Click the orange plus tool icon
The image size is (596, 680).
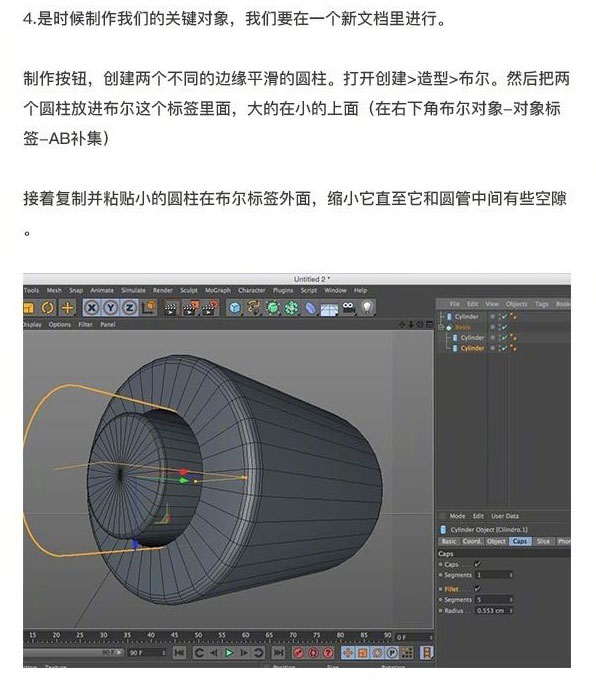click(67, 308)
